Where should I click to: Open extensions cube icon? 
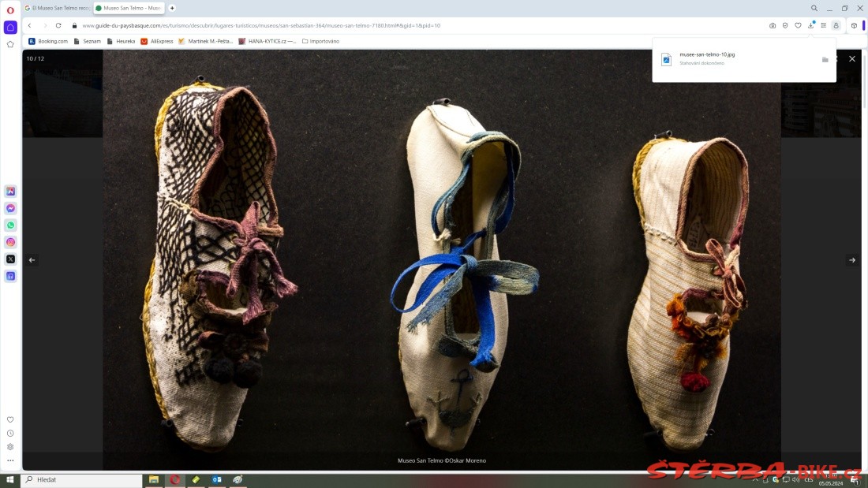pos(854,25)
